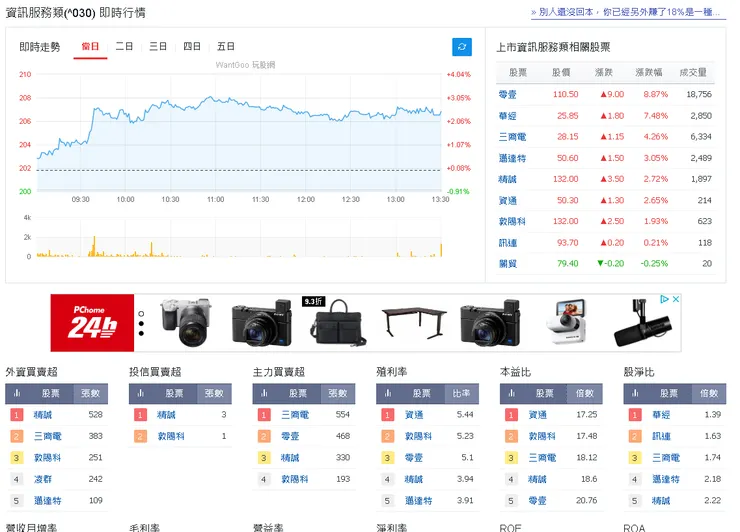Open 三商電 ranked first in 主力買賣超
The height and width of the screenshot is (532, 740).
[295, 414]
